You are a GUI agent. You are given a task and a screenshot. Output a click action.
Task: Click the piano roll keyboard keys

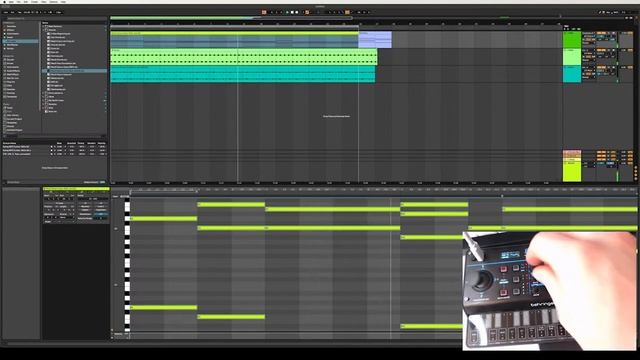pyautogui.click(x=127, y=265)
